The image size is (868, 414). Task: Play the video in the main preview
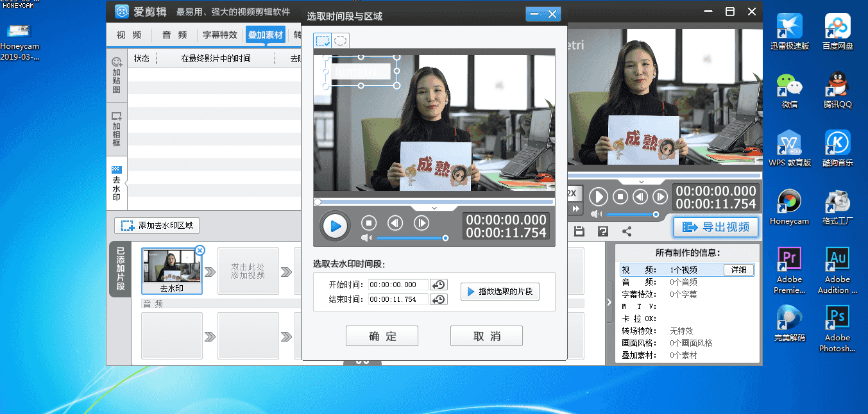click(x=598, y=196)
